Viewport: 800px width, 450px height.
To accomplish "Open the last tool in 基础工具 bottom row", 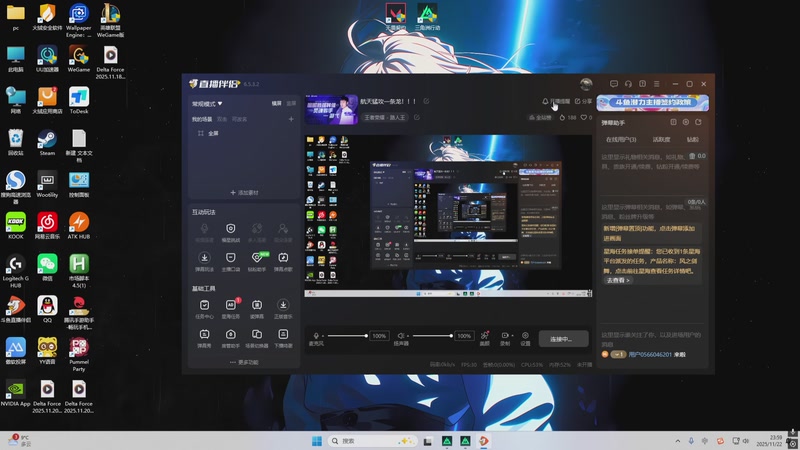I will (x=283, y=338).
